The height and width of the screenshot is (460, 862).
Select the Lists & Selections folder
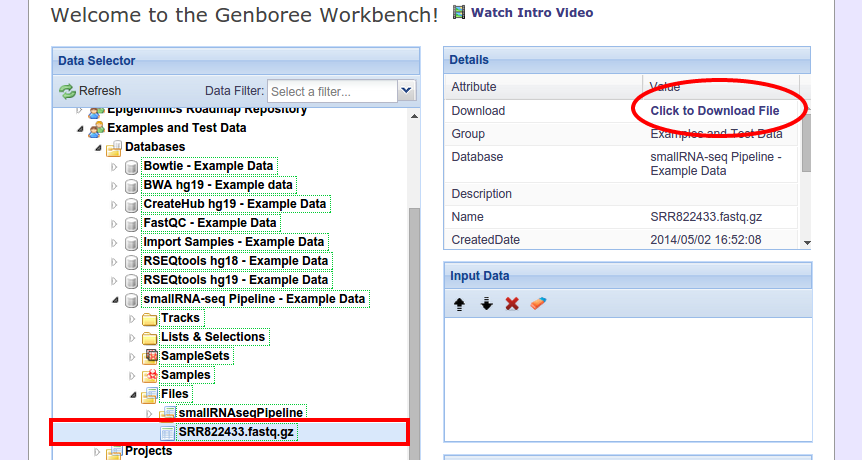pyautogui.click(x=213, y=337)
